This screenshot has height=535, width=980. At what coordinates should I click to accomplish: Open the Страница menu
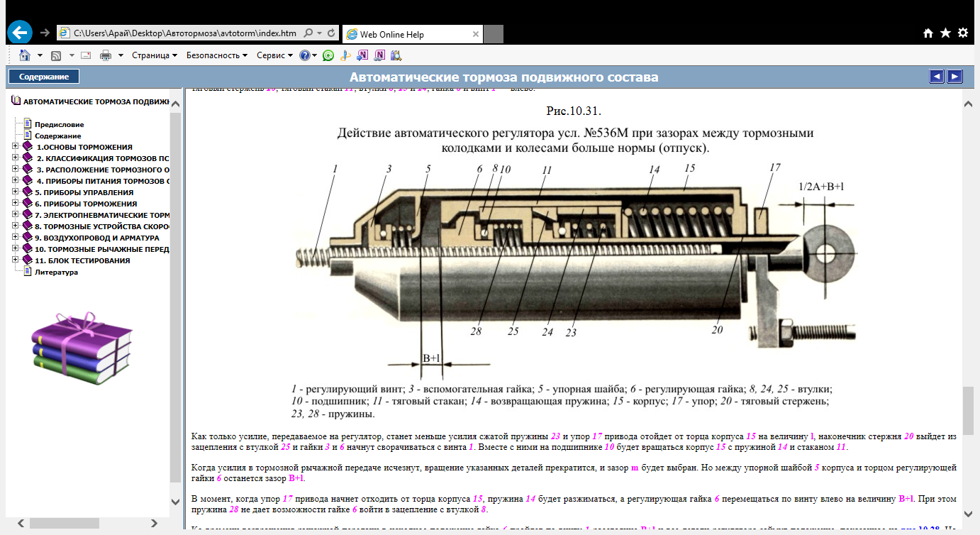point(154,55)
